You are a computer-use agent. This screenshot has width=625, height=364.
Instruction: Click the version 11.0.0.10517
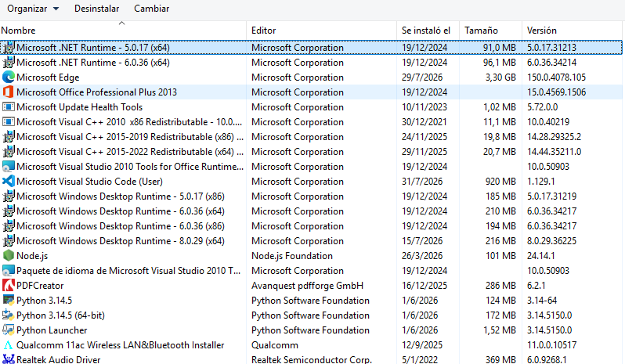[551, 345]
